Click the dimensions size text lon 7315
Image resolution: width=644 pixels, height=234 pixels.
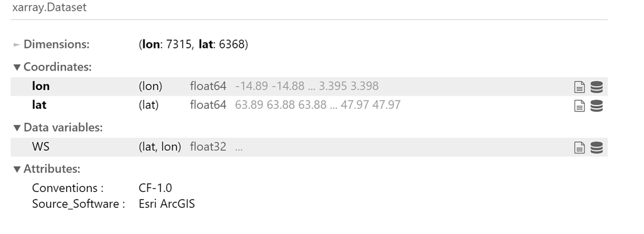pos(166,44)
